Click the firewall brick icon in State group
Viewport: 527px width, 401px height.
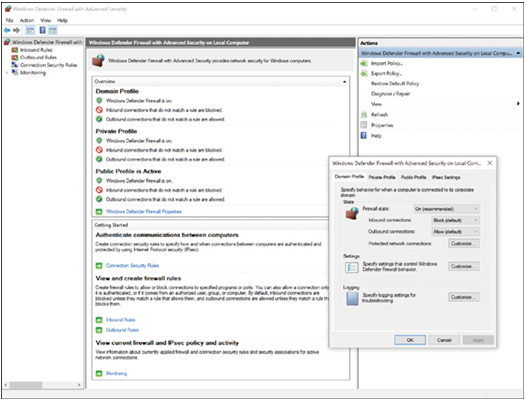[352, 213]
